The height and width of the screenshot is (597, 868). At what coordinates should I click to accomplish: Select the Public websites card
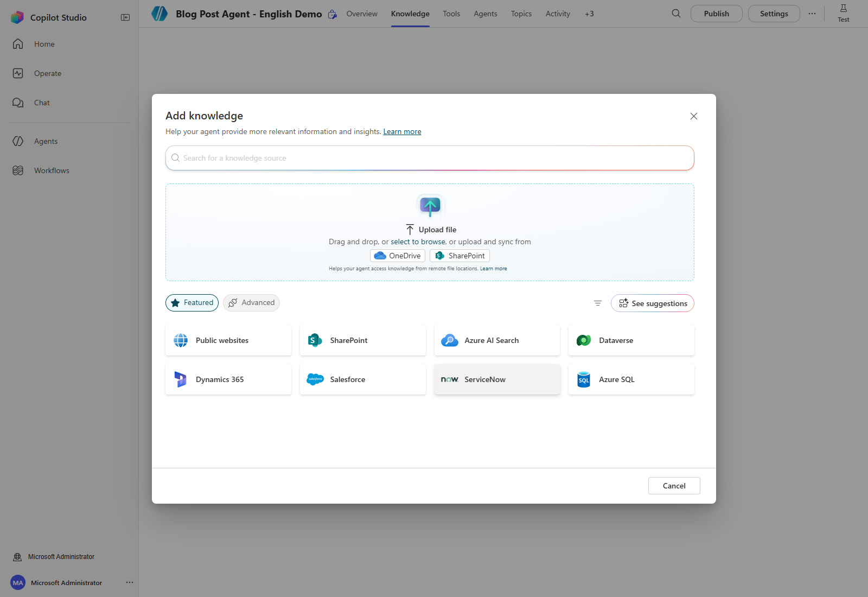[228, 340]
